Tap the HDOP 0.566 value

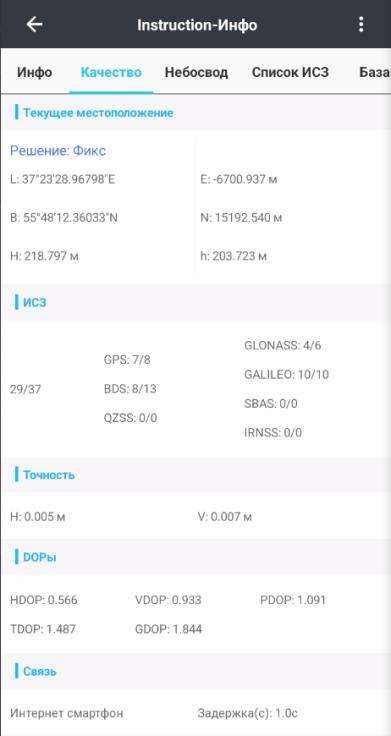[44, 600]
